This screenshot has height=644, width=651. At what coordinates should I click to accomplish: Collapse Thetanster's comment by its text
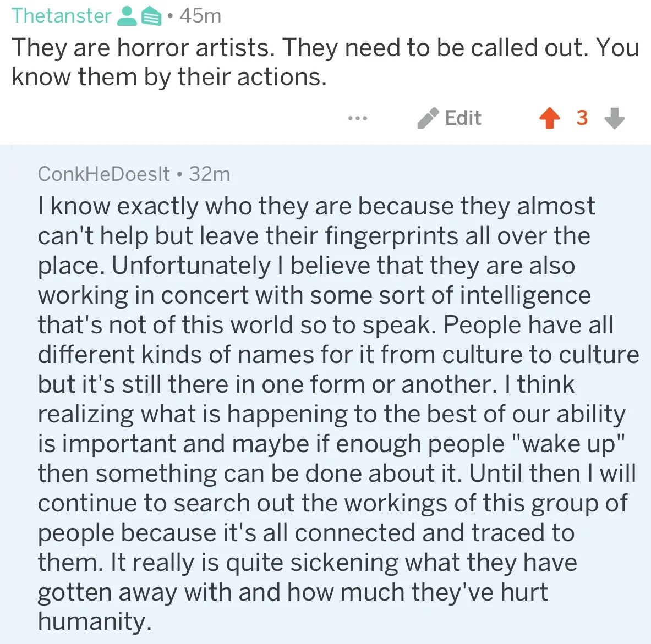tap(325, 62)
